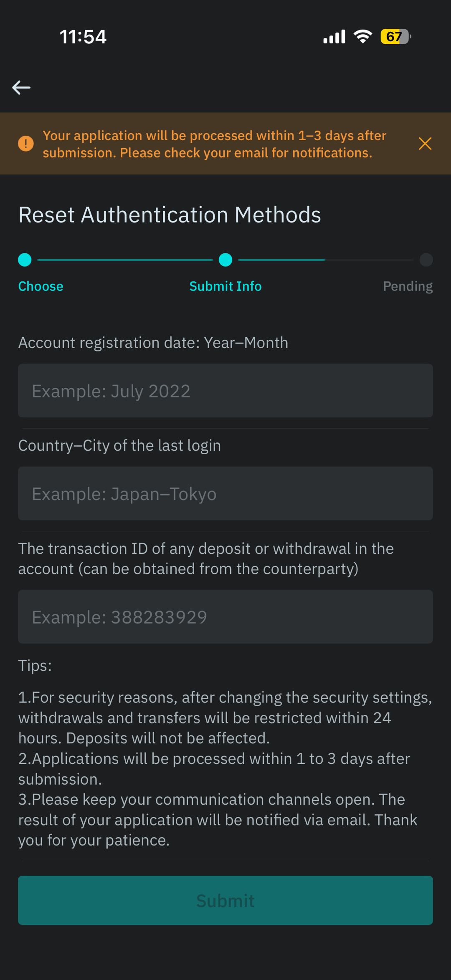Click the Submit Info step circle
This screenshot has height=980, width=451.
point(225,260)
